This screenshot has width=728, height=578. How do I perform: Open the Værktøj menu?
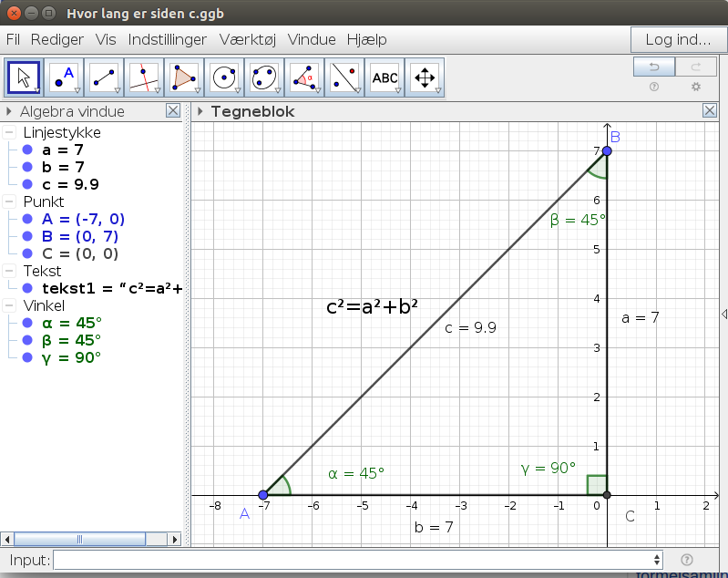pyautogui.click(x=248, y=39)
